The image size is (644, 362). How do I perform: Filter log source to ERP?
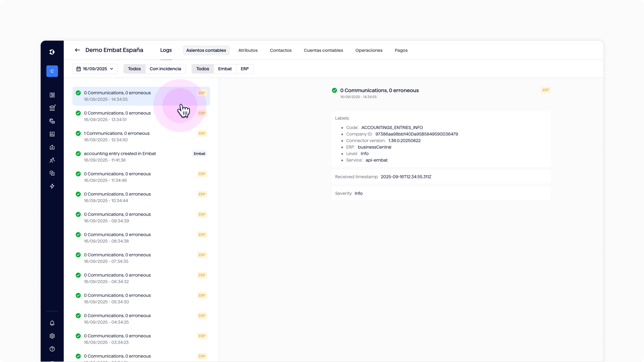tap(245, 69)
